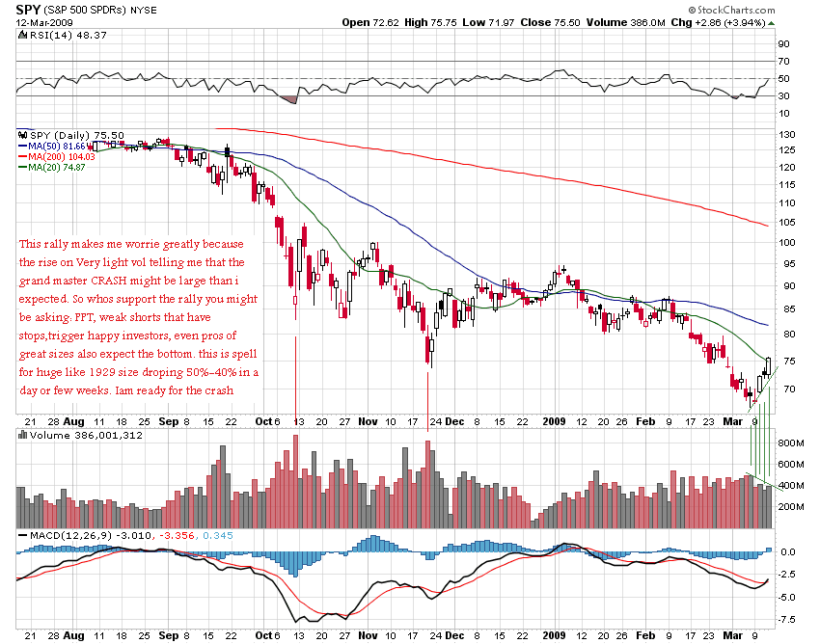Click the black line marker before MACD(12,26,9)
Image resolution: width=820 pixels, height=644 pixels.
[x=22, y=536]
